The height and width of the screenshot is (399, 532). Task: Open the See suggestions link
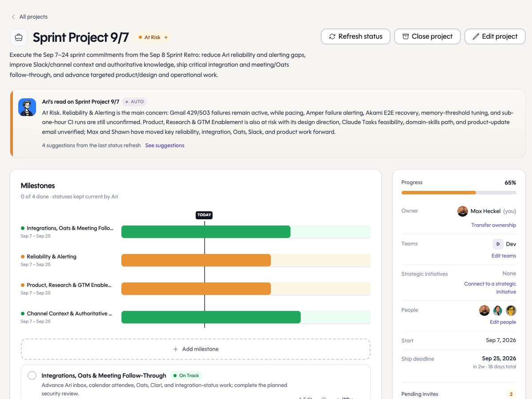(165, 145)
